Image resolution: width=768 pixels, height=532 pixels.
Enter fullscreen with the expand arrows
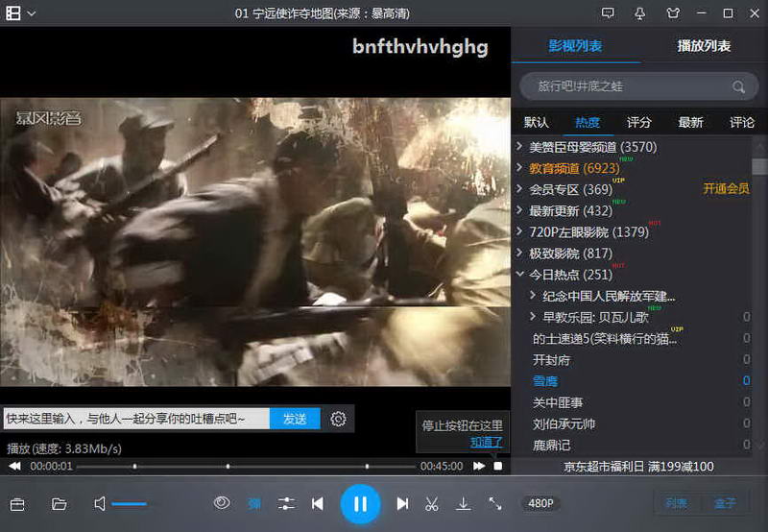[495, 503]
